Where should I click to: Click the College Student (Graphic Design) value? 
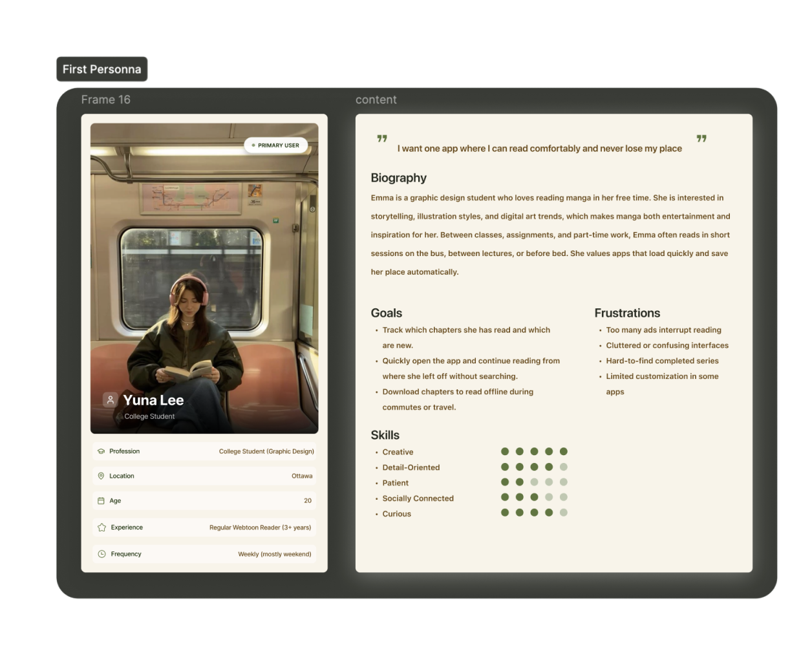coord(266,451)
